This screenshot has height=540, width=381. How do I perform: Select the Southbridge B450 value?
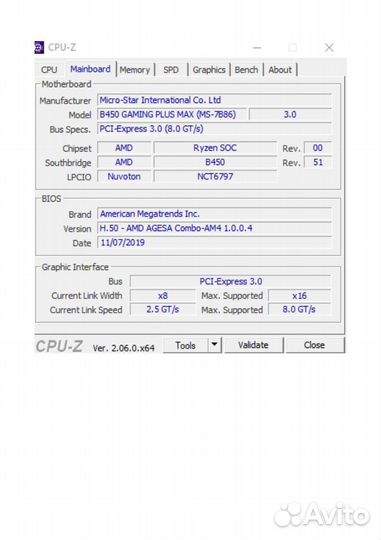pyautogui.click(x=215, y=162)
